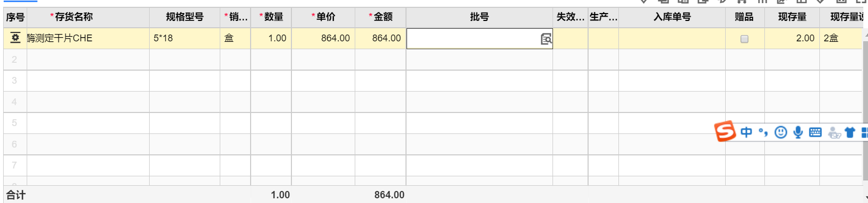Open the batch number lookup icon
This screenshot has height=203, width=868.
[546, 39]
